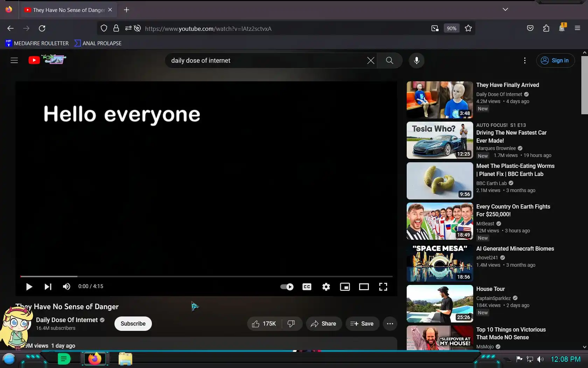Screen dimensions: 588x368
Task: Skip to the next video
Action: [x=48, y=287]
